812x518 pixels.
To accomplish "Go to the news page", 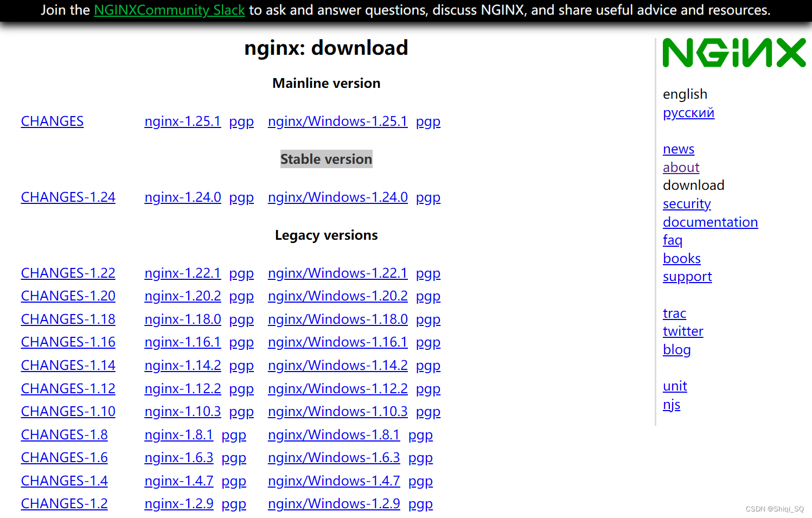I will tap(679, 149).
